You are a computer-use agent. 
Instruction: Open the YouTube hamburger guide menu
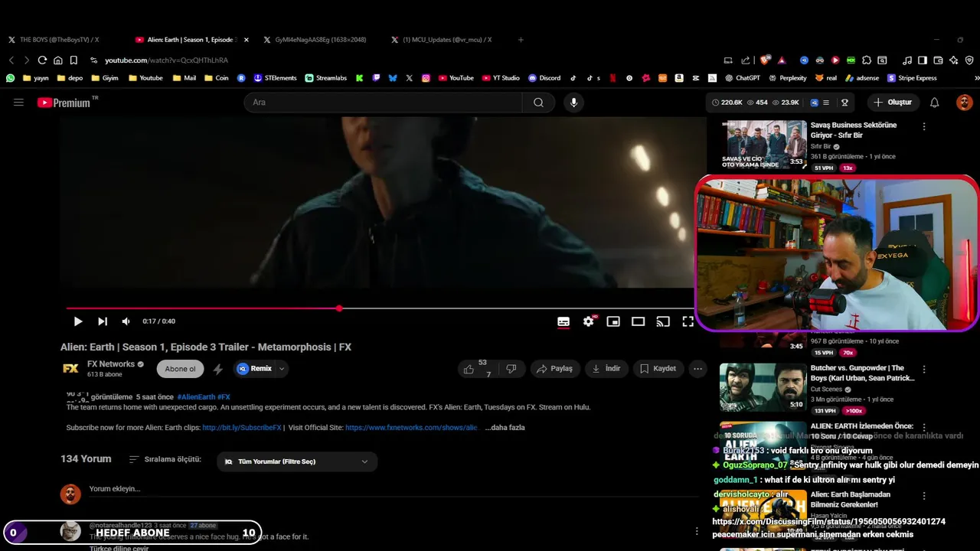(x=18, y=102)
